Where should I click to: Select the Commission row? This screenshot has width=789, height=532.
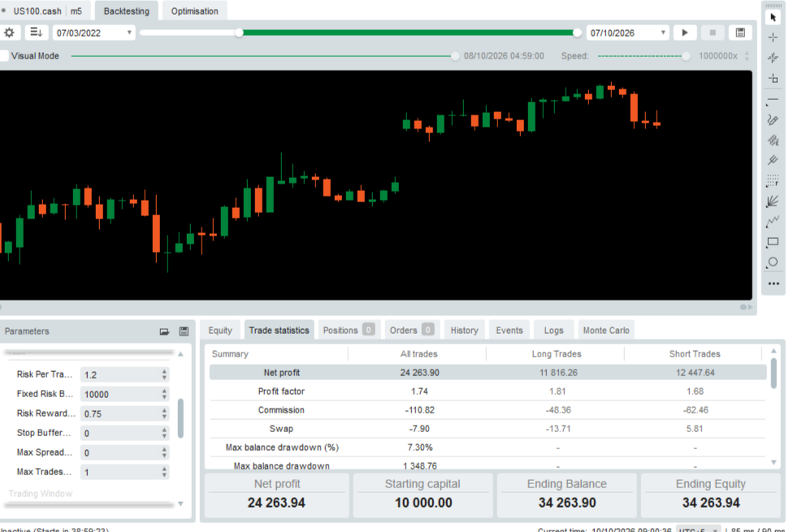tap(488, 410)
